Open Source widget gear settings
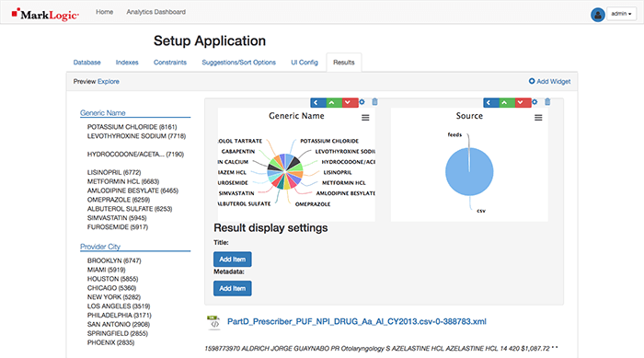 [x=535, y=102]
